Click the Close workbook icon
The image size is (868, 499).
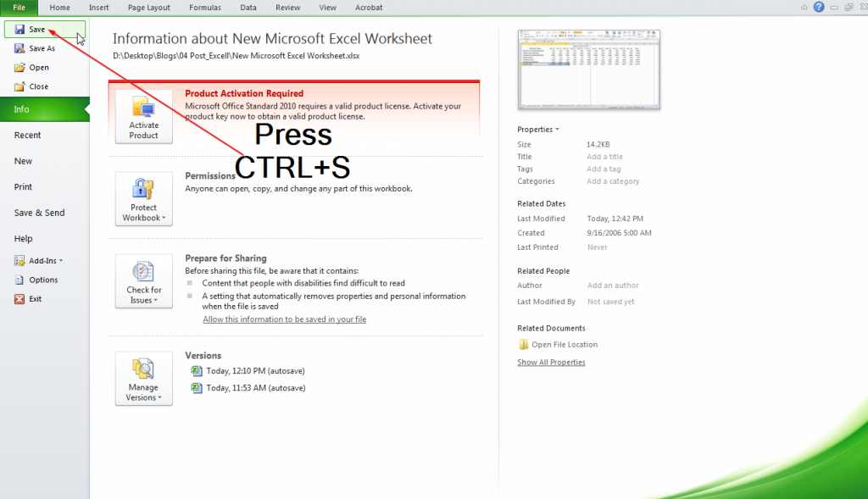[20, 86]
